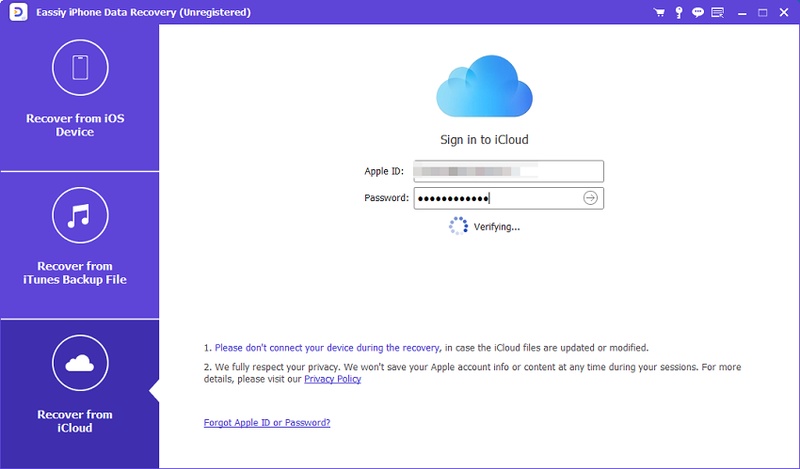800x469 pixels.
Task: Select the iOS device phone icon
Action: pyautogui.click(x=80, y=67)
